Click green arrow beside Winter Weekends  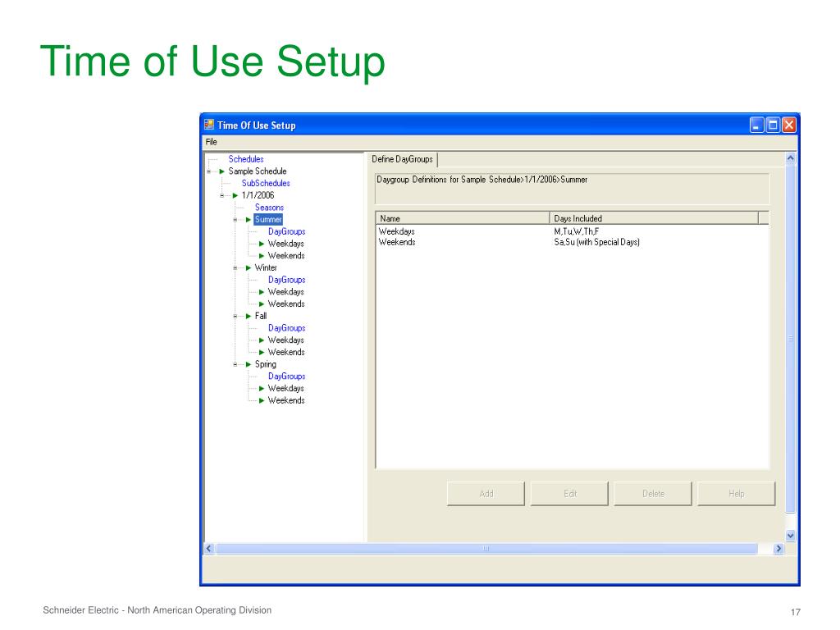pyautogui.click(x=262, y=304)
